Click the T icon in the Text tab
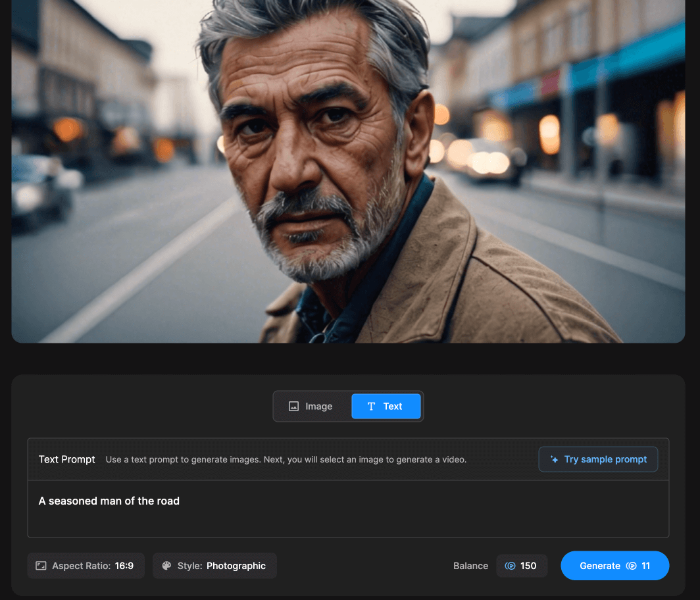This screenshot has height=600, width=700. click(x=371, y=407)
